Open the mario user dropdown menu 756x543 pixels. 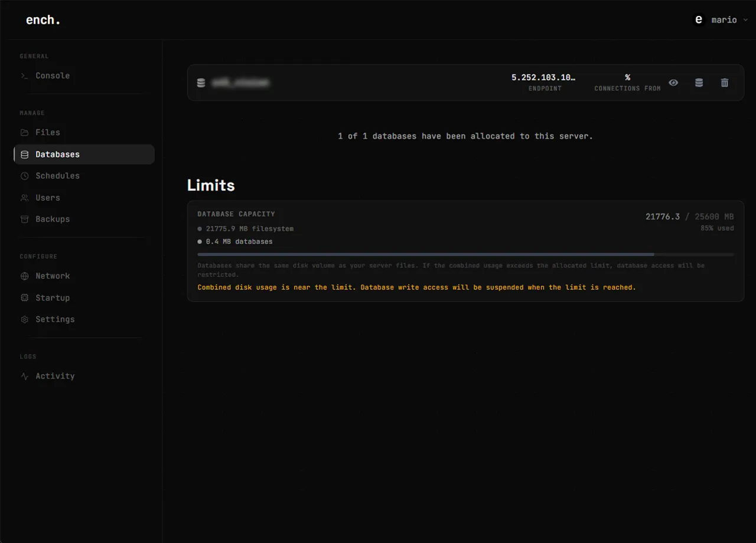pyautogui.click(x=720, y=19)
